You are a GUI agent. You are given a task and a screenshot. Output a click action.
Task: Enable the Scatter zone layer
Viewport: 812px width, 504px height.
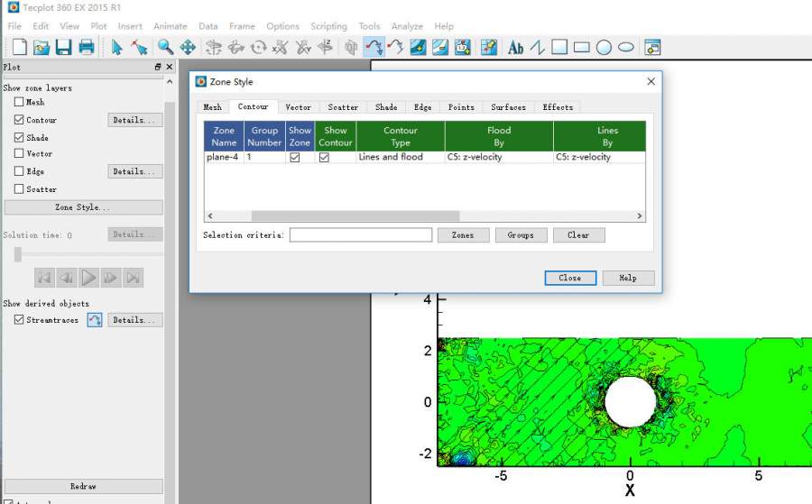pyautogui.click(x=19, y=188)
